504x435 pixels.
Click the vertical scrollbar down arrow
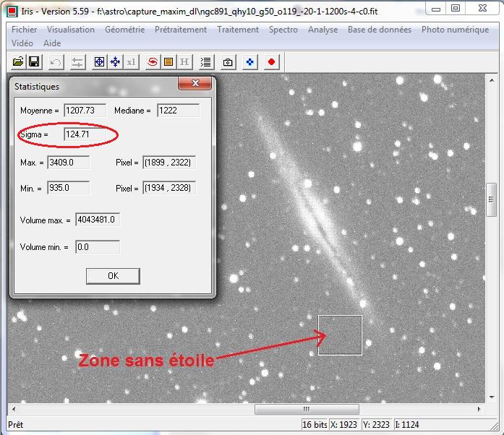point(492,397)
